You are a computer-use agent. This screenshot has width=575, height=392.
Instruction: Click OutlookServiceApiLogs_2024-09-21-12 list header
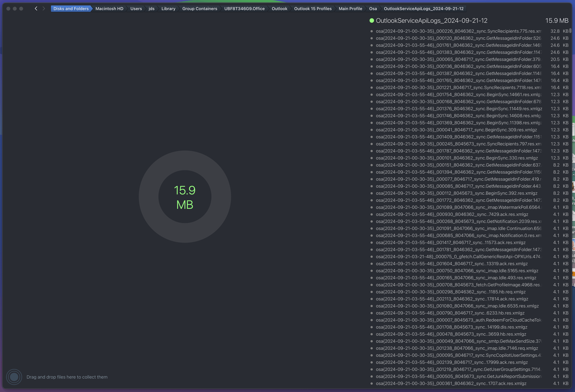[432, 20]
